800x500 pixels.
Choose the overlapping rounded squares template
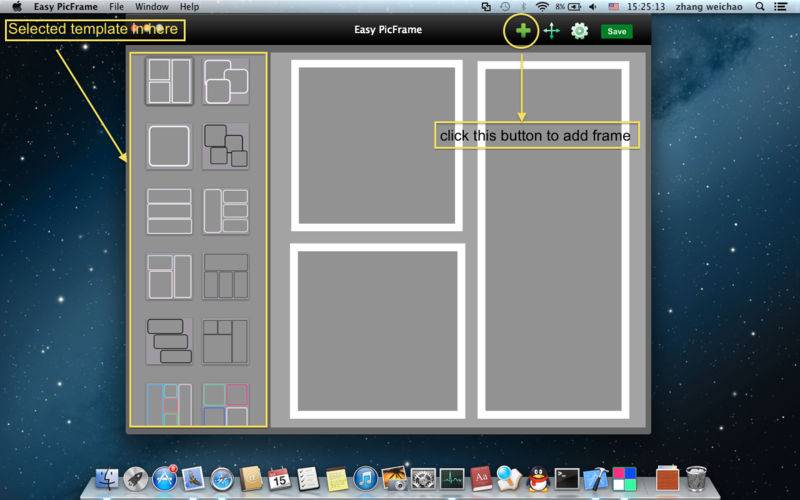point(226,81)
